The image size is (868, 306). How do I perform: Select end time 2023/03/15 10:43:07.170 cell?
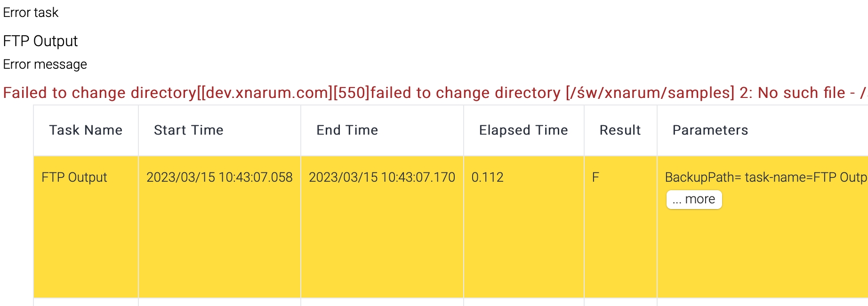click(382, 177)
